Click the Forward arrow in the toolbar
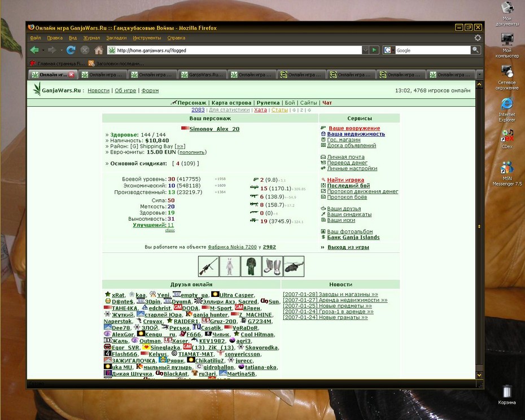Viewport: 525px width, 420px height. (x=52, y=50)
